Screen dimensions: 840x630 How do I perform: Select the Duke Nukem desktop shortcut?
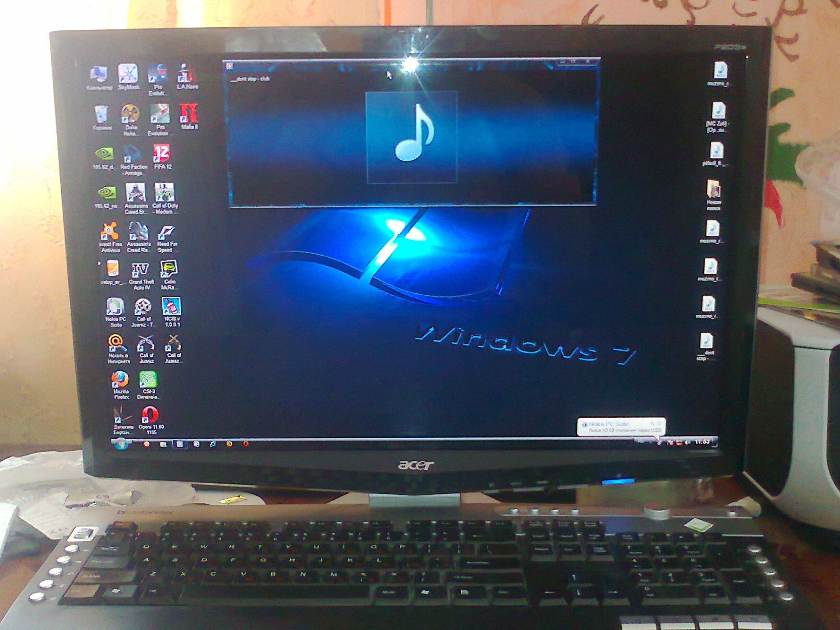click(x=130, y=120)
